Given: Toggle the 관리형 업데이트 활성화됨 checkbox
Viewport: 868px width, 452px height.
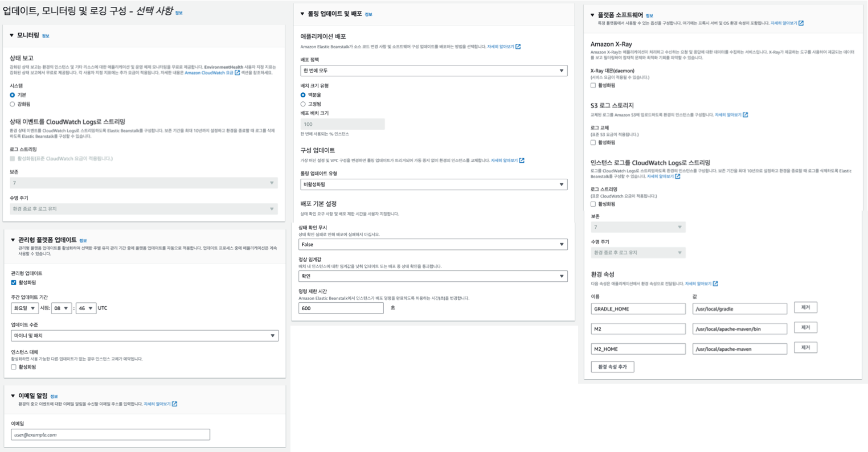Looking at the screenshot, I should pyautogui.click(x=14, y=282).
